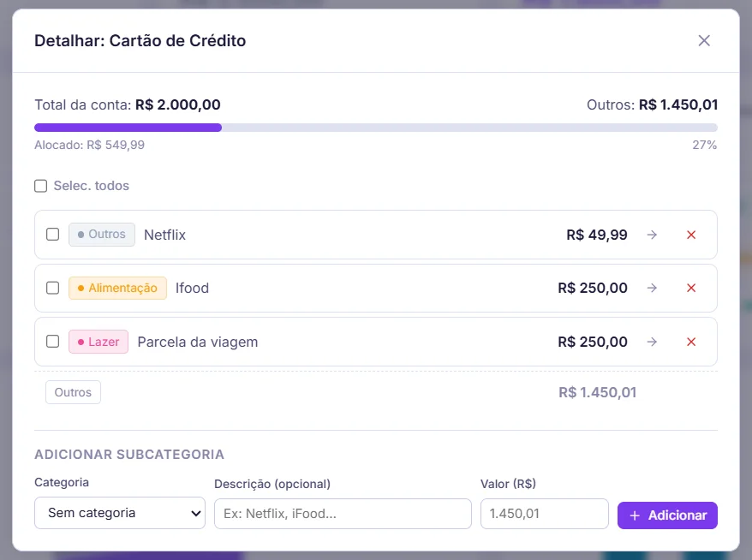The width and height of the screenshot is (752, 560).
Task: Click the Adicionar button
Action: (x=667, y=515)
